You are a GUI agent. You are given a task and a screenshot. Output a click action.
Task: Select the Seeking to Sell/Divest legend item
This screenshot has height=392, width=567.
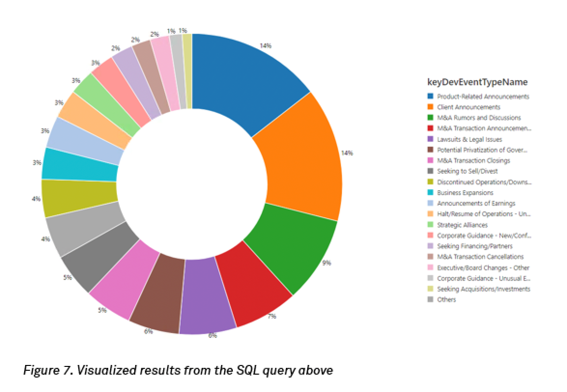pos(467,171)
